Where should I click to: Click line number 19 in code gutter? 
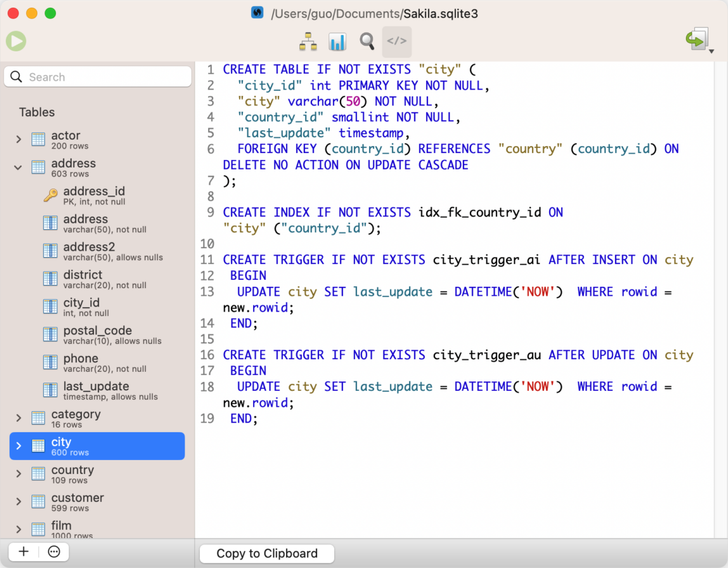207,419
